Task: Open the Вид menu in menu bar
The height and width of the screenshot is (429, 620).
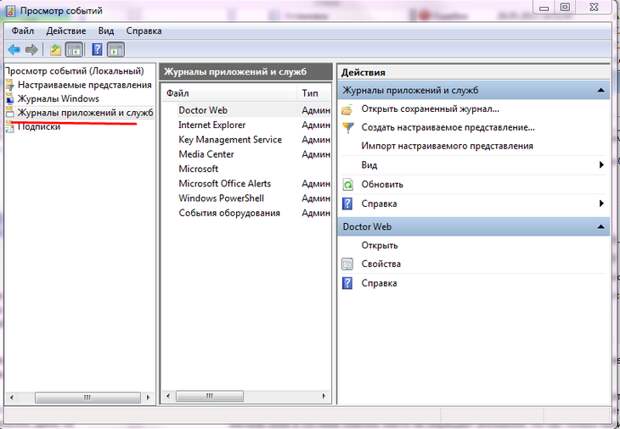Action: 106,31
